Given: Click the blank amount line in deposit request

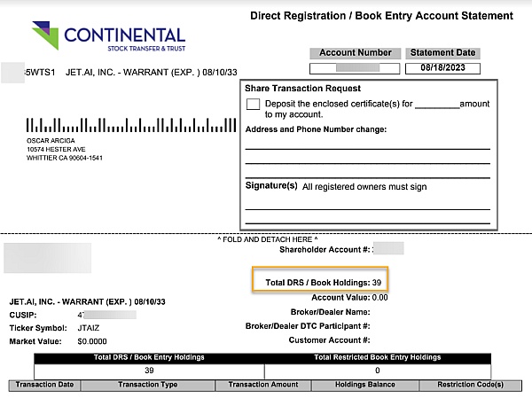Looking at the screenshot, I should [x=437, y=105].
